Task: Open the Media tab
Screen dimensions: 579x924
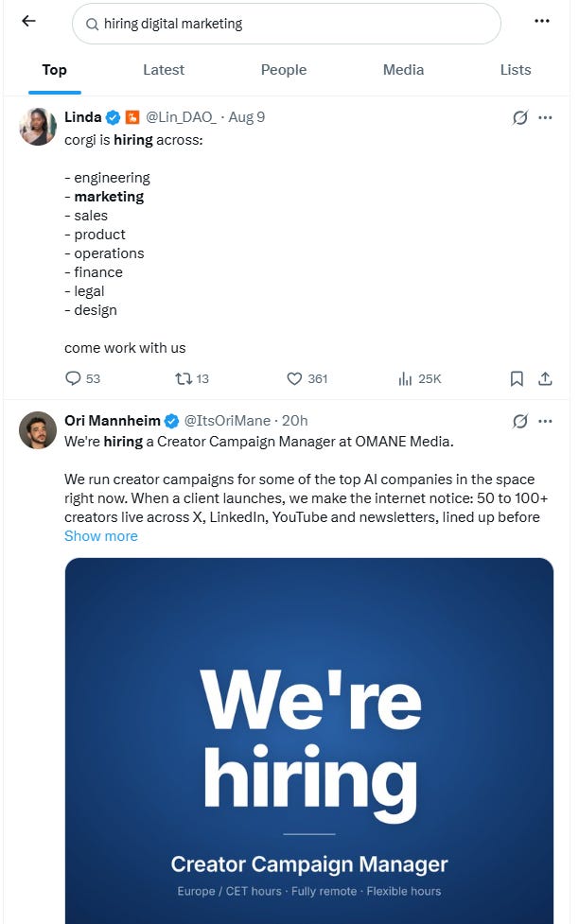Action: click(x=403, y=70)
